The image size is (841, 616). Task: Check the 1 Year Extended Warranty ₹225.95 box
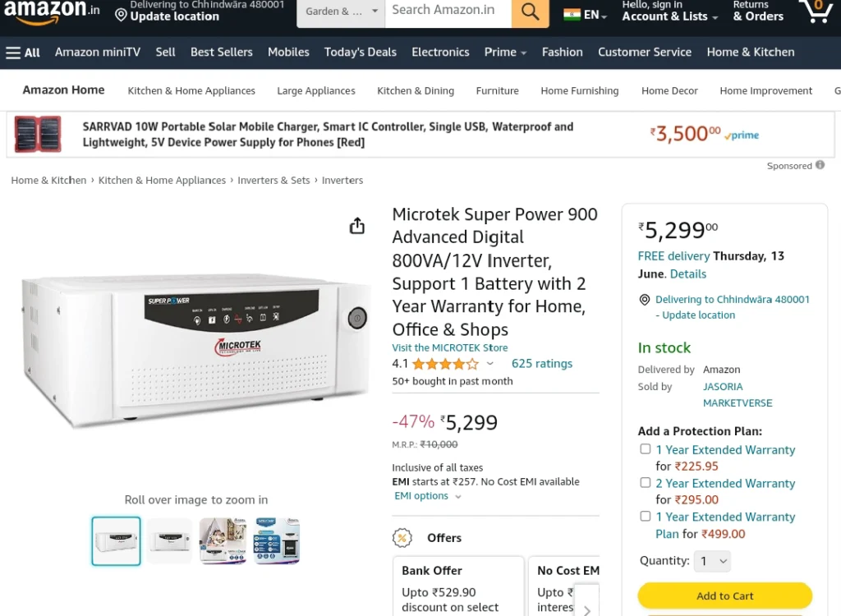click(646, 449)
